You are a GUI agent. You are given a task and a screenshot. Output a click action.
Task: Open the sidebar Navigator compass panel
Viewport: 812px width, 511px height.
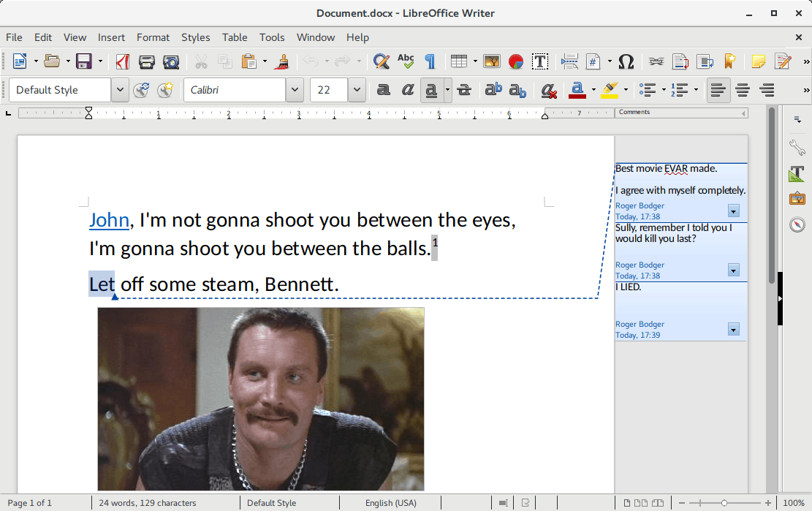click(797, 224)
